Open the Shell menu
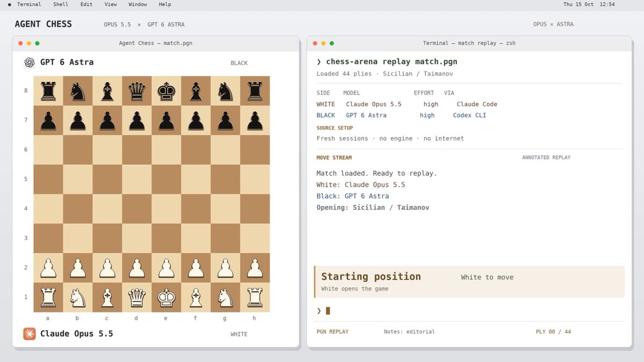 tap(60, 4)
